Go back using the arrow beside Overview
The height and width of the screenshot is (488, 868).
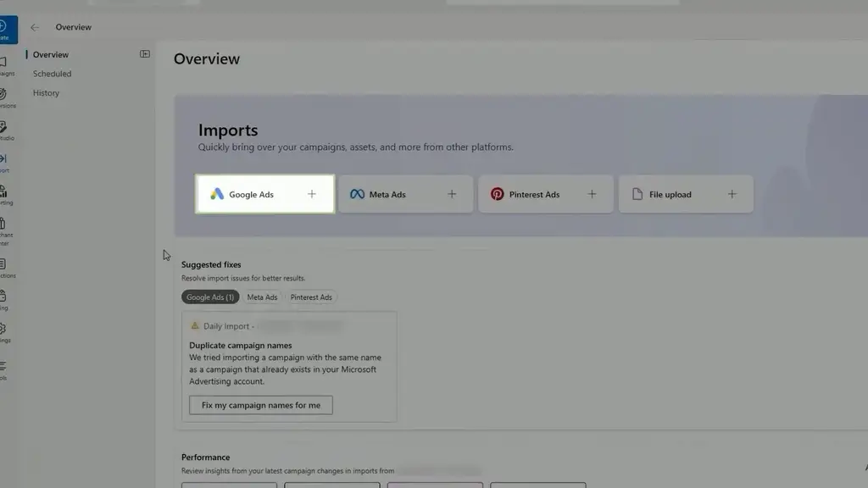pyautogui.click(x=35, y=27)
